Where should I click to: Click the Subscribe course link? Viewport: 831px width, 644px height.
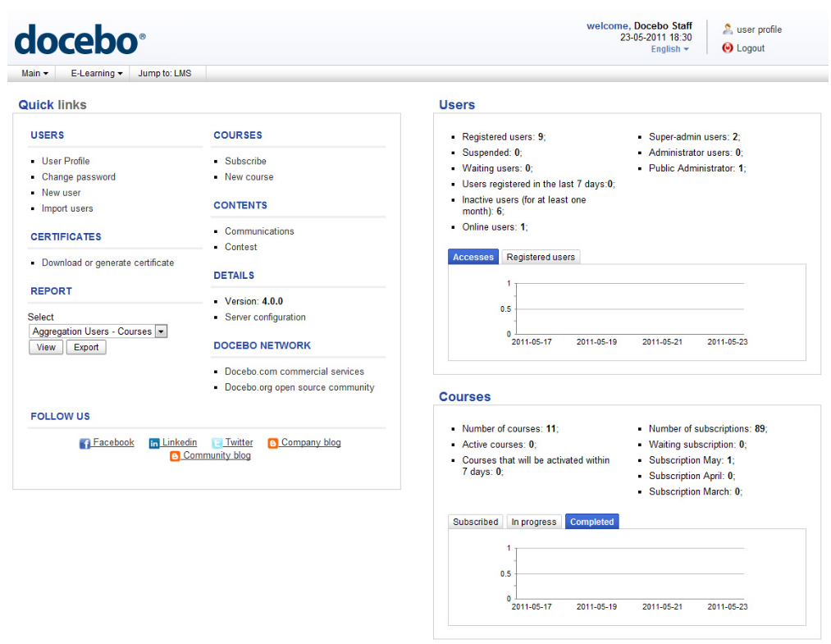tap(245, 161)
